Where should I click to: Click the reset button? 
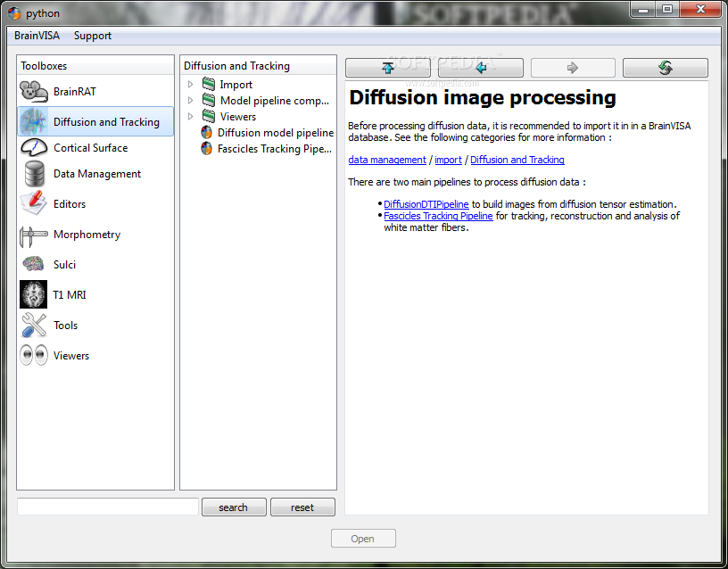[x=302, y=507]
